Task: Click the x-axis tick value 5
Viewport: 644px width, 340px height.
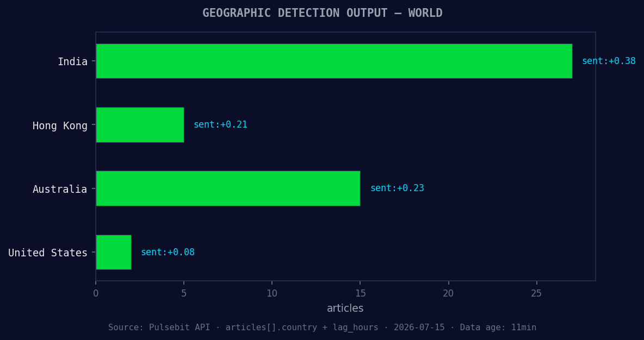Action: click(184, 293)
